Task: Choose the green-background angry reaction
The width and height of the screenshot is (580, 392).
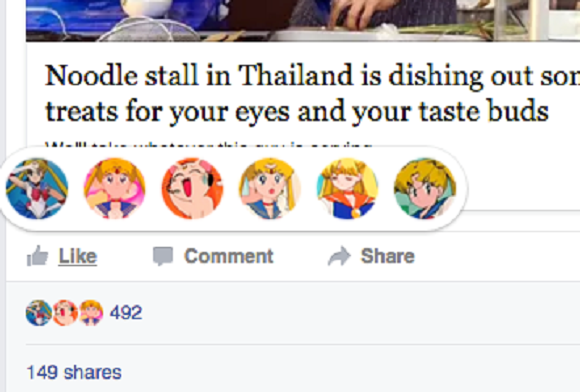Action: tap(425, 189)
